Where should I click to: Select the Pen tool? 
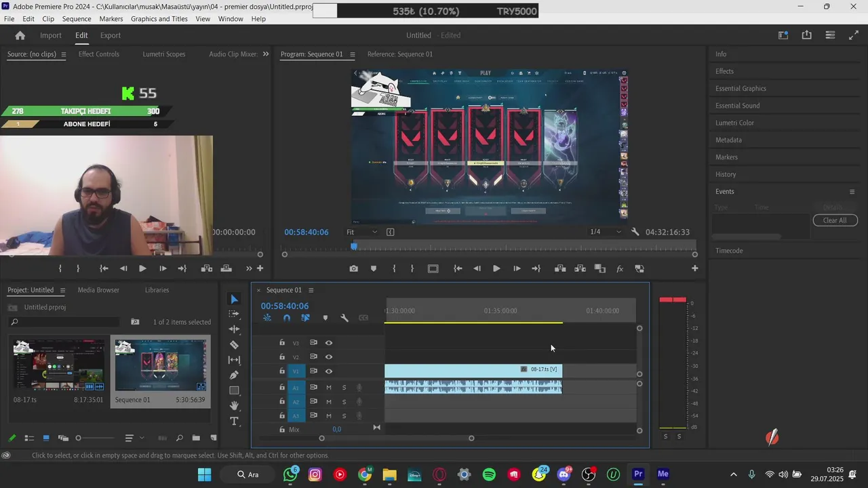[234, 375]
